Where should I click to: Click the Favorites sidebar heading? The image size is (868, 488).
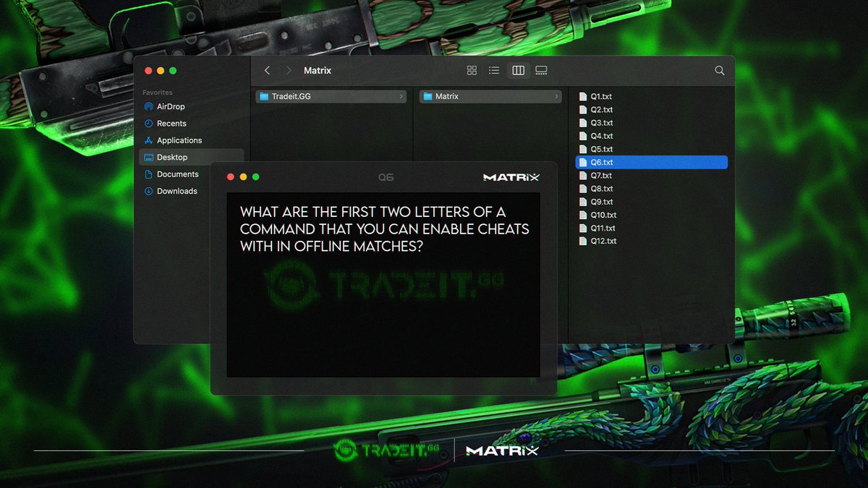(x=157, y=93)
